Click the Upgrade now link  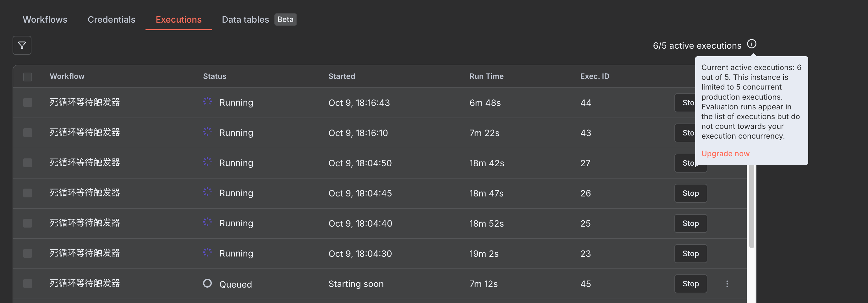725,154
